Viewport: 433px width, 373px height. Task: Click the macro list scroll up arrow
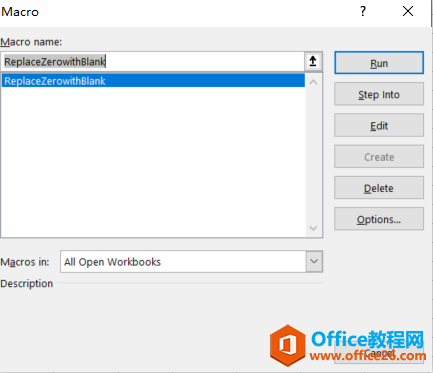(x=313, y=82)
